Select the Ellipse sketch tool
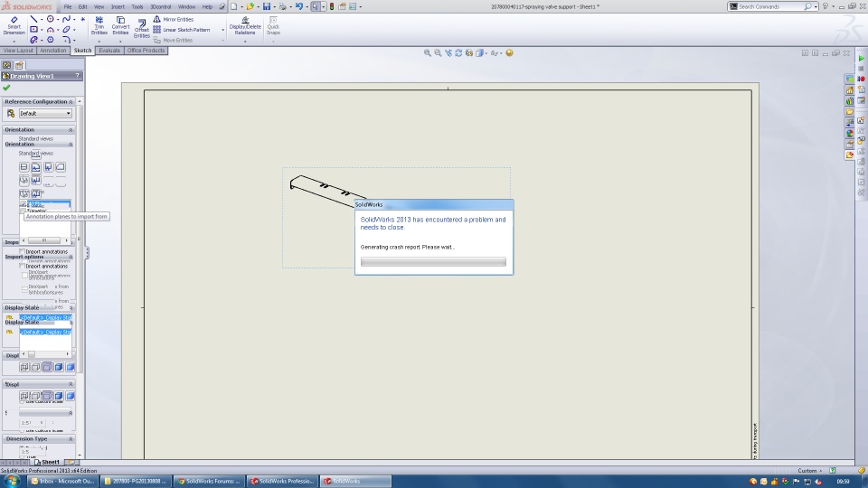 click(66, 29)
